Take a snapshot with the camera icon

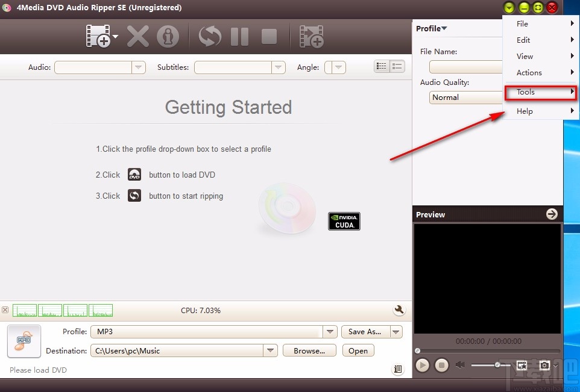pyautogui.click(x=544, y=365)
